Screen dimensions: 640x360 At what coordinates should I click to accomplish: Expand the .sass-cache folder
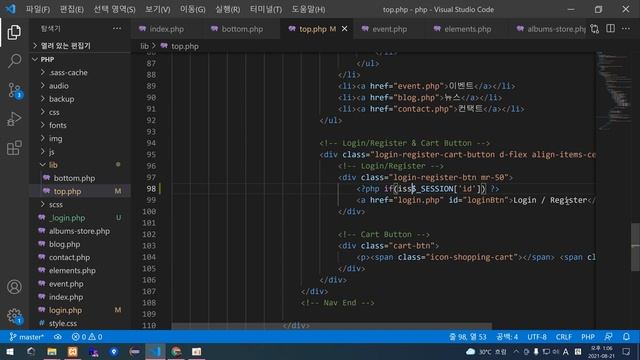[80, 72]
